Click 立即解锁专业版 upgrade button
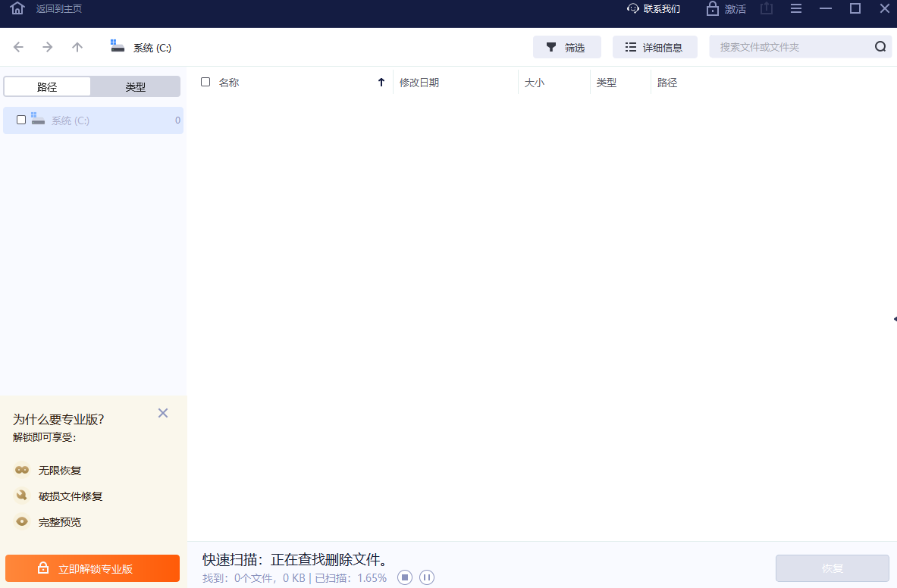The height and width of the screenshot is (588, 897). (93, 568)
